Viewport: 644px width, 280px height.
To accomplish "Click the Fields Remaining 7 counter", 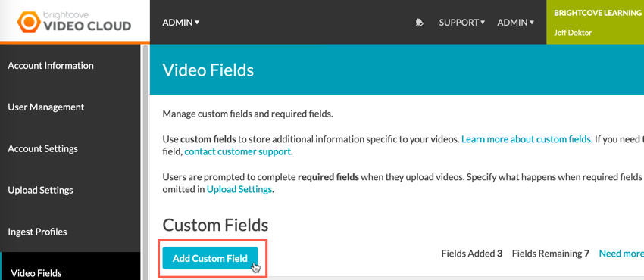I will point(550,254).
